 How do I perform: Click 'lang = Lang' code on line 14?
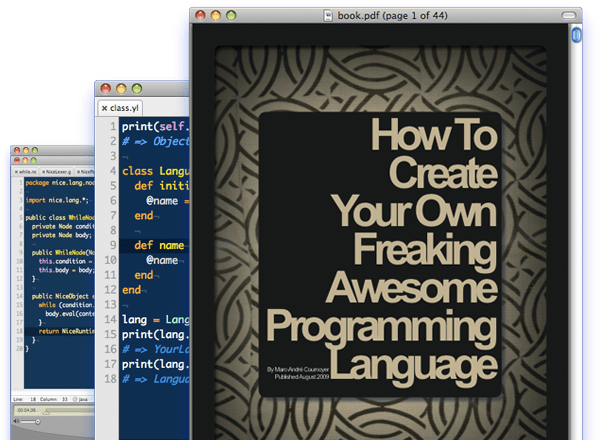tap(156, 319)
